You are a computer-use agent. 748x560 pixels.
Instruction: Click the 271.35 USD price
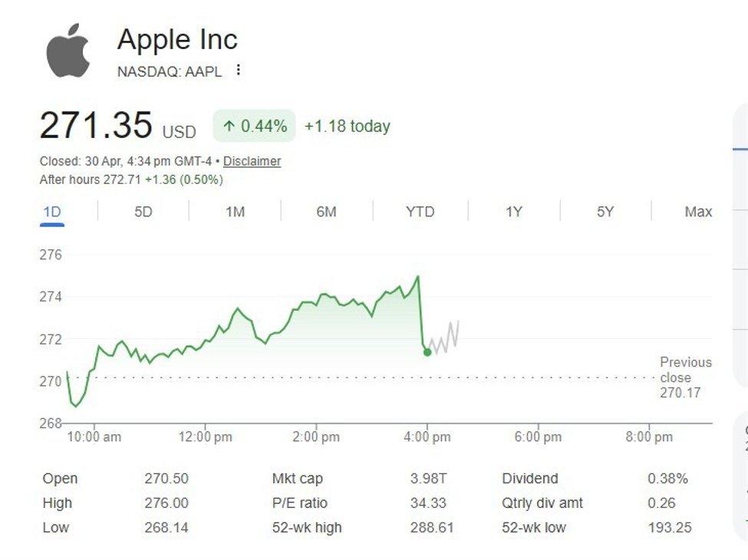(97, 126)
